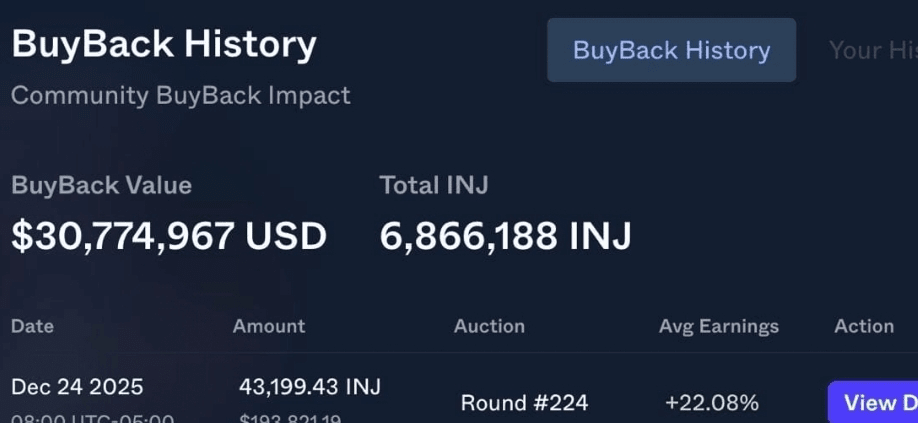Viewport: 918px width, 423px height.
Task: Select the Round #224 auction entry
Action: [524, 403]
